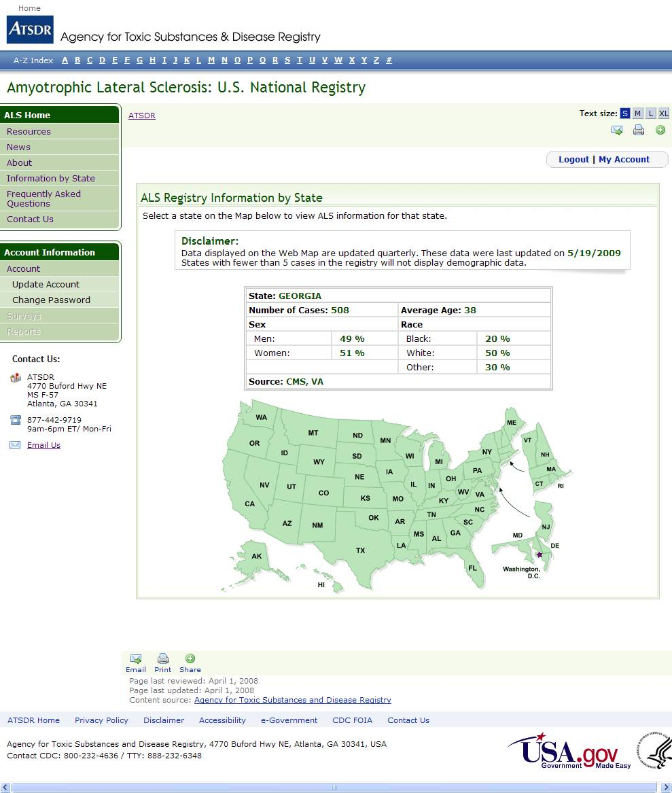Image resolution: width=672 pixels, height=793 pixels.
Task: Open ALS Home in the sidebar
Action: 59,115
